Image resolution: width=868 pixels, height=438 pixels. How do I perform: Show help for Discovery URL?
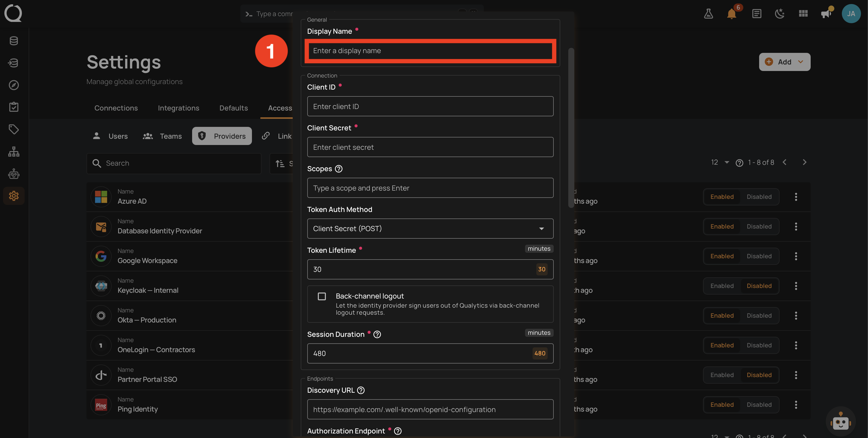click(x=361, y=390)
